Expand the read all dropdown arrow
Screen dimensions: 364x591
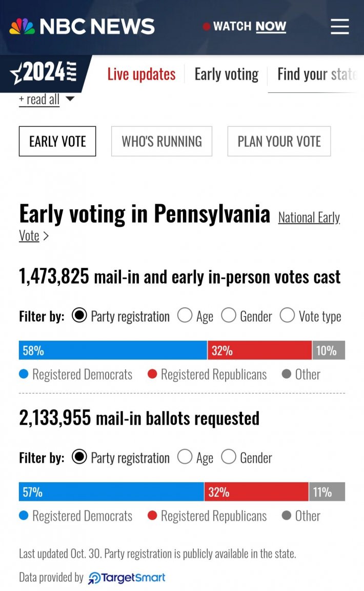pyautogui.click(x=70, y=98)
